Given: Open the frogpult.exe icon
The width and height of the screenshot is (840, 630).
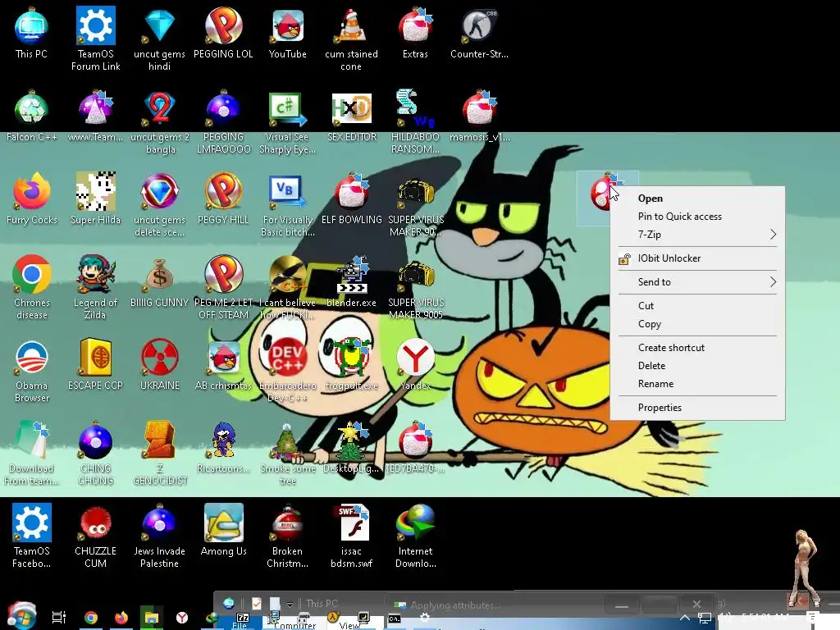Looking at the screenshot, I should [351, 364].
